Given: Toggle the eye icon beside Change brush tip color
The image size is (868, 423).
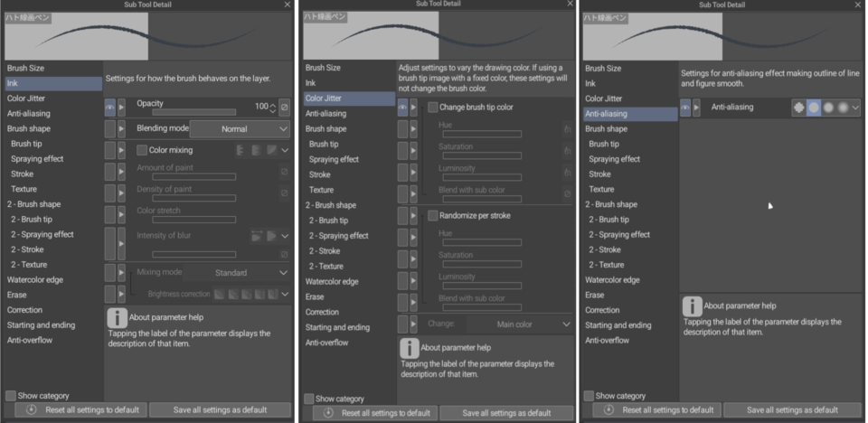Looking at the screenshot, I should click(403, 108).
